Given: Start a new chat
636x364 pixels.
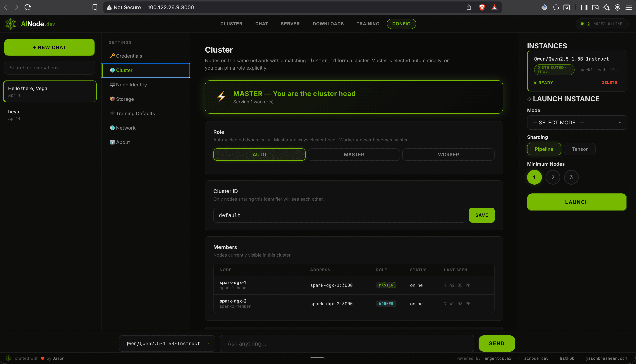Looking at the screenshot, I should point(49,47).
